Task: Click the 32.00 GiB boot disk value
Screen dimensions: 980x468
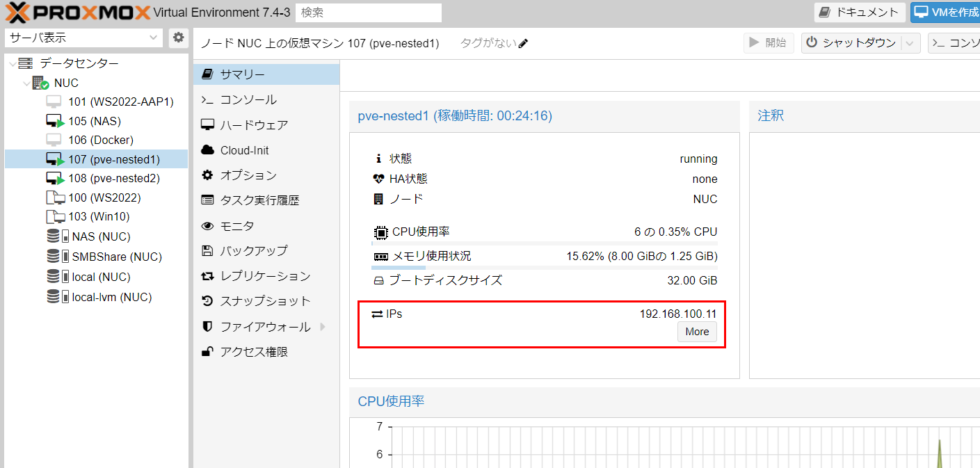Action: pyautogui.click(x=692, y=280)
